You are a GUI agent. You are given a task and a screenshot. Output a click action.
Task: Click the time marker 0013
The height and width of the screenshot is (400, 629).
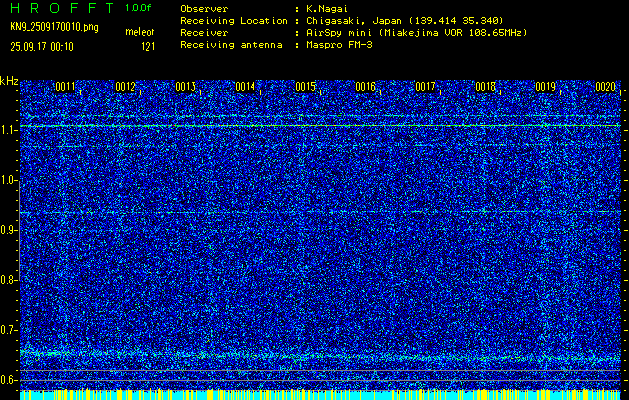coord(185,87)
